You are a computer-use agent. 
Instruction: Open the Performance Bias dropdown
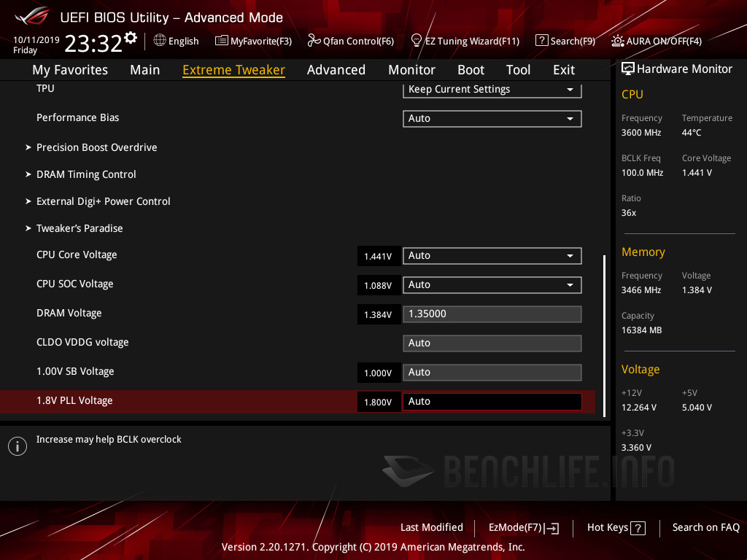(492, 119)
